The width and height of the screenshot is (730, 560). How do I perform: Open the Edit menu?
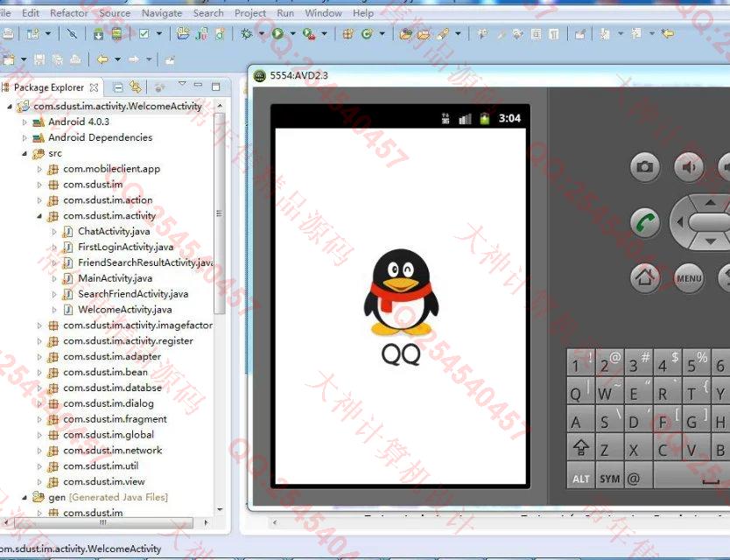(x=31, y=13)
